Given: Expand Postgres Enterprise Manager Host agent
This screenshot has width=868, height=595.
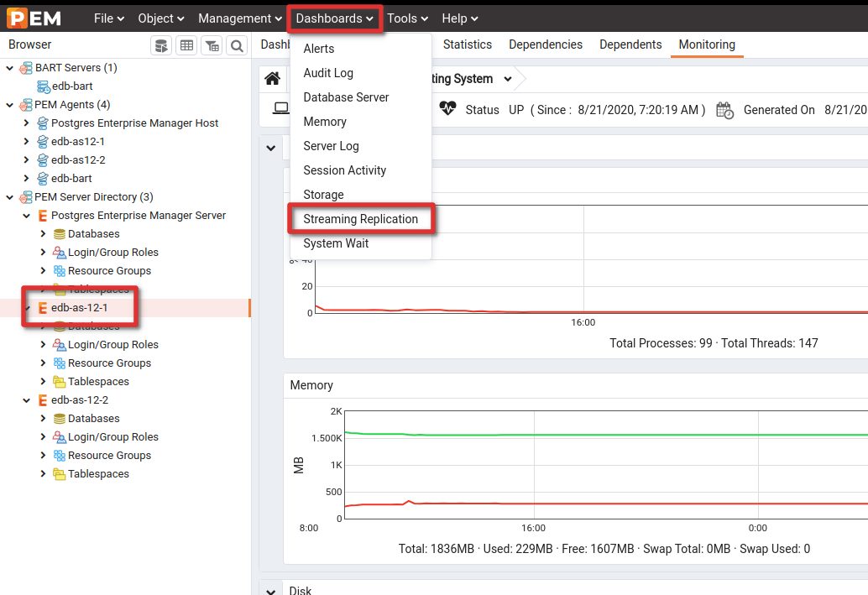Looking at the screenshot, I should [x=26, y=123].
